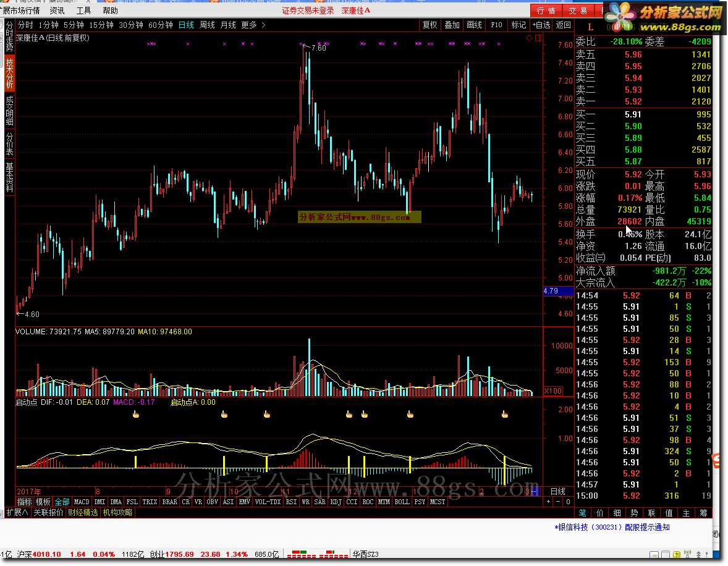The width and height of the screenshot is (728, 566).
Task: Click the last hand pointer signal marker on the right
Action: [505, 414]
